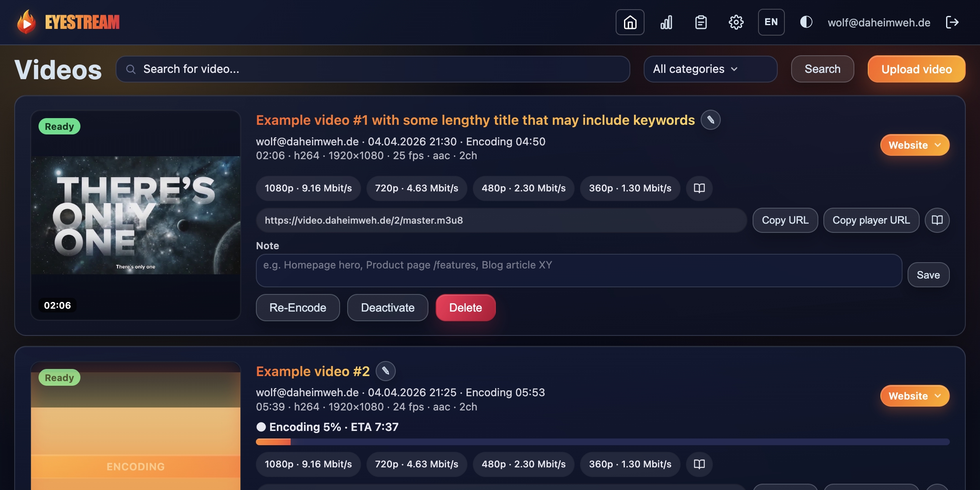Expand the Website dropdown for Example video #1
This screenshot has height=490, width=980.
(x=915, y=145)
